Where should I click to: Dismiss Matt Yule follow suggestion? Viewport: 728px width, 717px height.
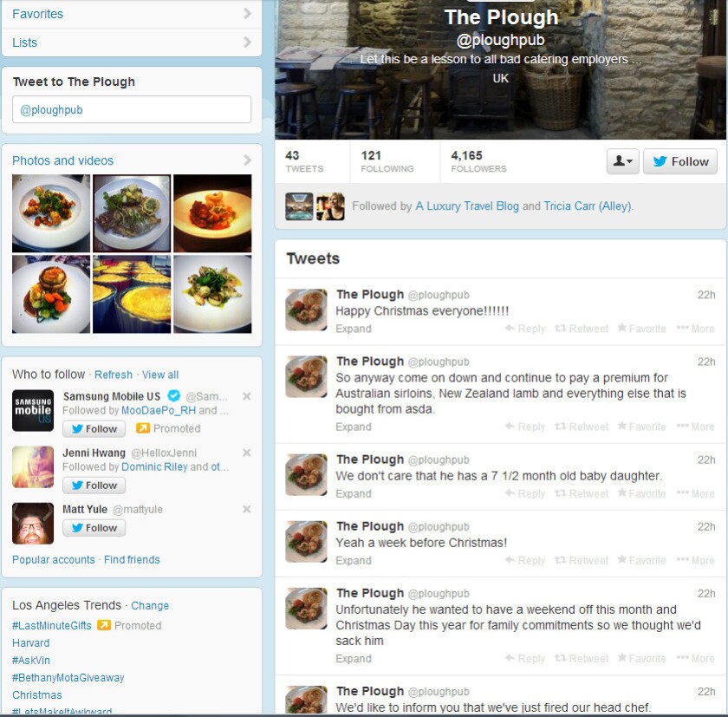tap(246, 509)
